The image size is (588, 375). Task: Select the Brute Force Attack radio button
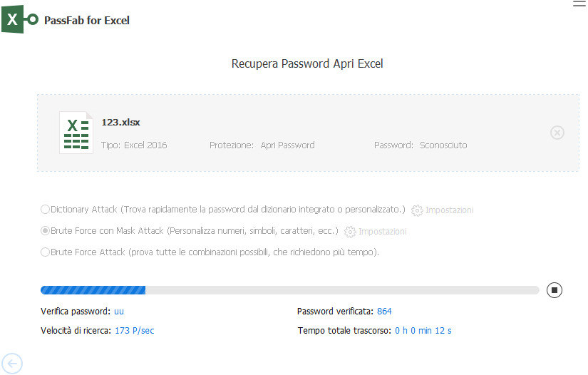pyautogui.click(x=46, y=252)
